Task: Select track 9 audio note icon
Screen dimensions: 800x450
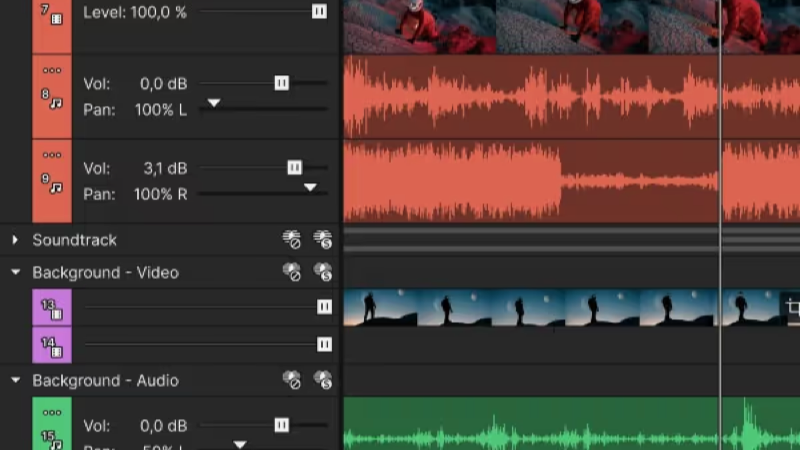Action: (57, 187)
